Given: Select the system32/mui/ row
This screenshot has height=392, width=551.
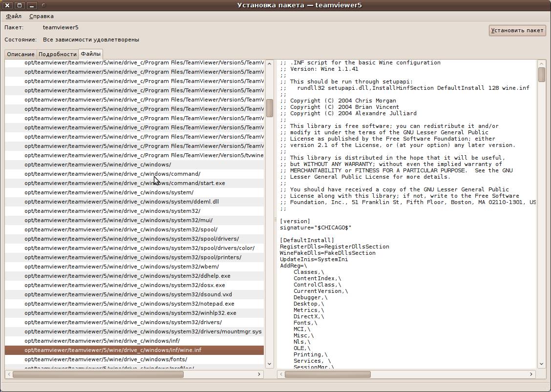Looking at the screenshot, I should click(x=134, y=220).
